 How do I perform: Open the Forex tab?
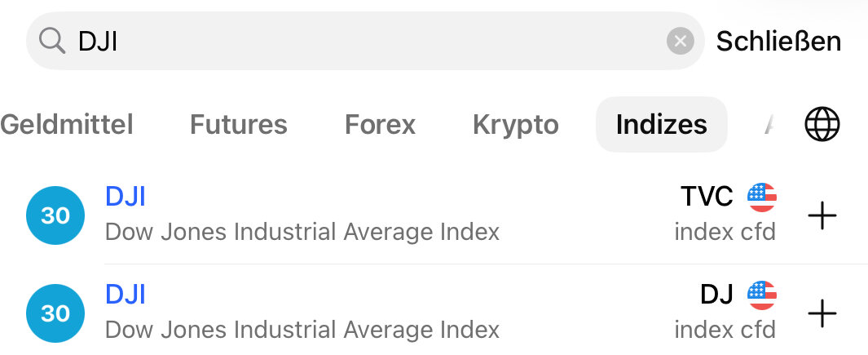pyautogui.click(x=380, y=124)
